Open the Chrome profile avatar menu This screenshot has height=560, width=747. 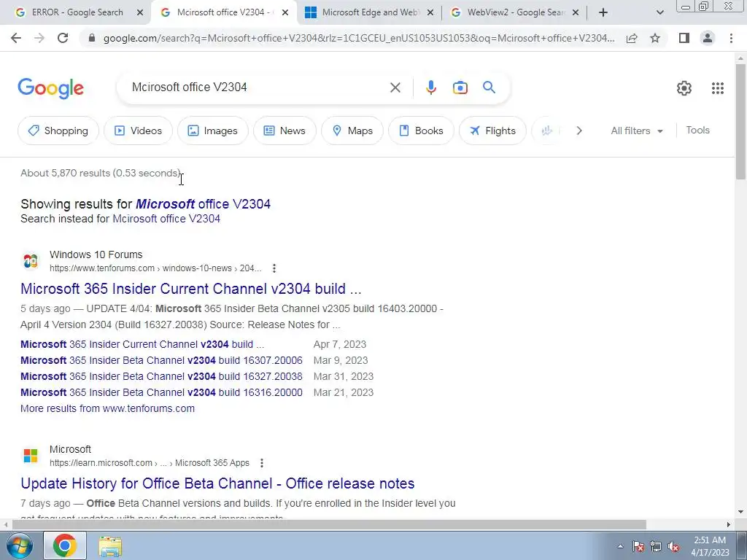(708, 38)
